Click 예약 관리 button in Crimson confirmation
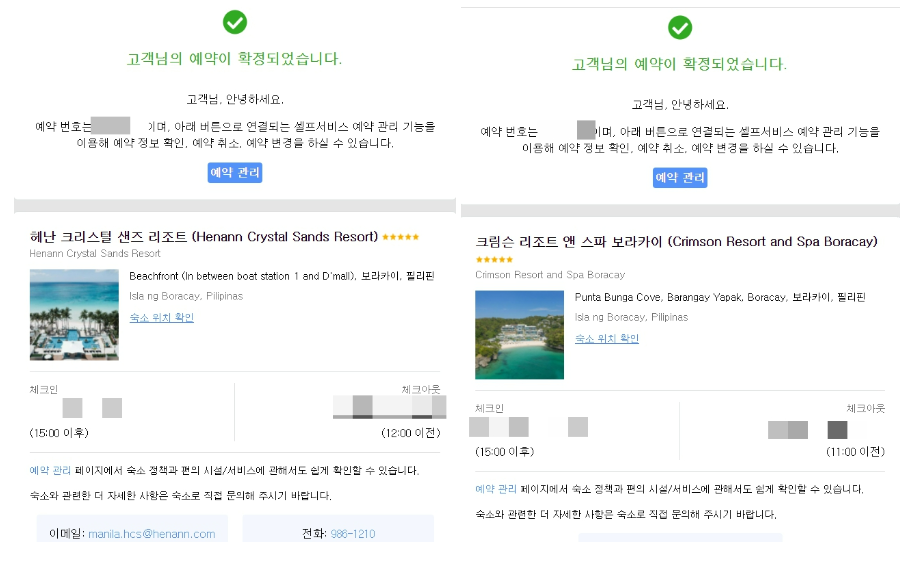This screenshot has width=904, height=567. (x=680, y=178)
